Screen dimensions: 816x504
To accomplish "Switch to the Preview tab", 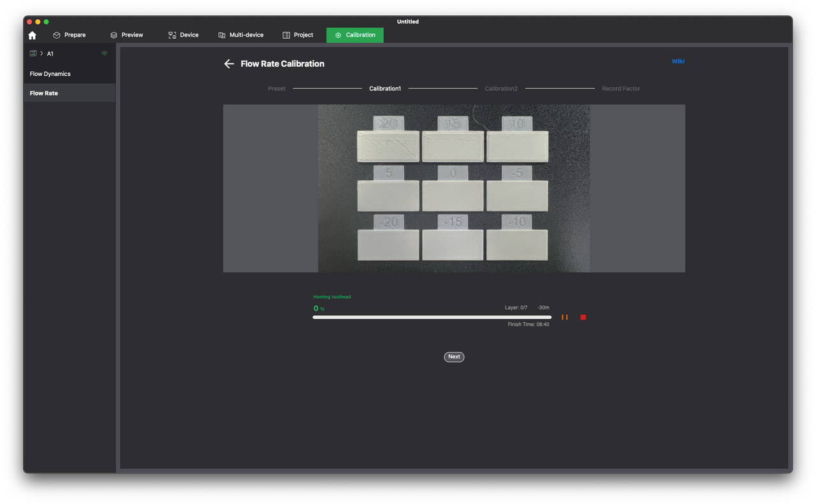I will click(126, 35).
